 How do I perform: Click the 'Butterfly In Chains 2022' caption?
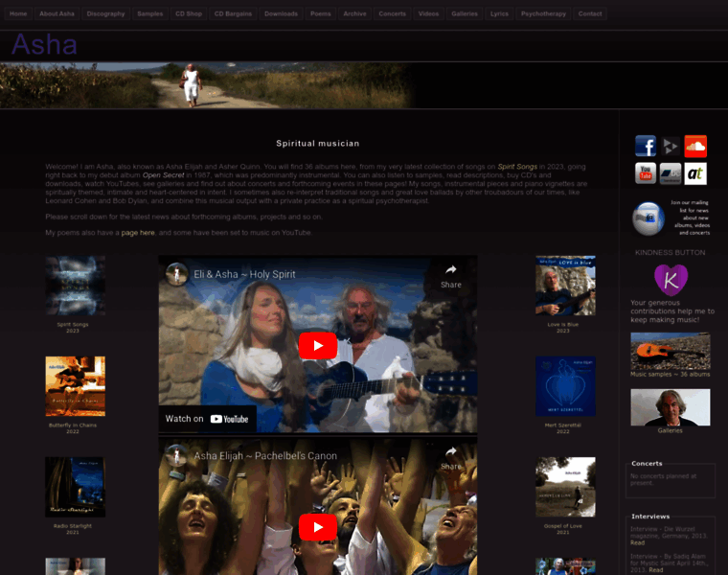(73, 428)
